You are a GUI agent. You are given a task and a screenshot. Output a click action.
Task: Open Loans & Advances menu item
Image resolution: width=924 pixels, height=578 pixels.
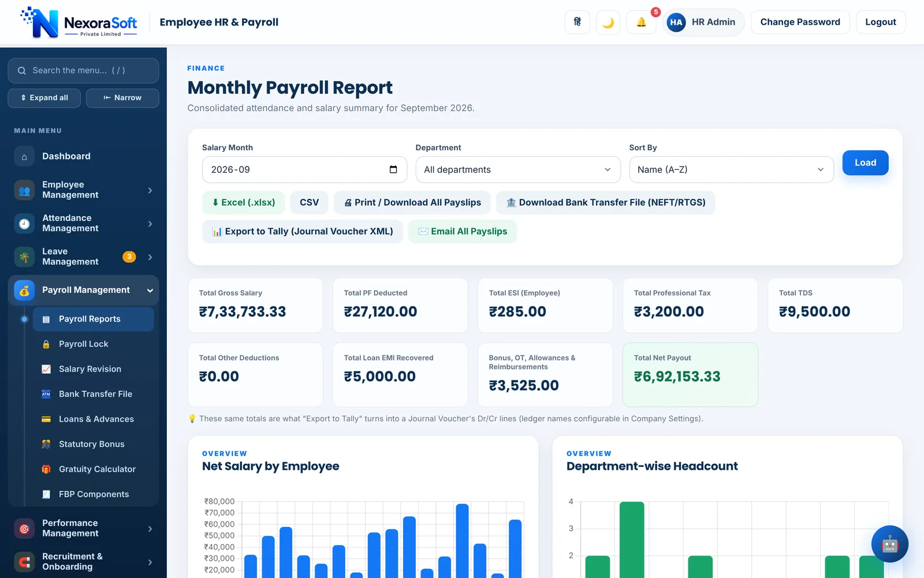pyautogui.click(x=93, y=419)
